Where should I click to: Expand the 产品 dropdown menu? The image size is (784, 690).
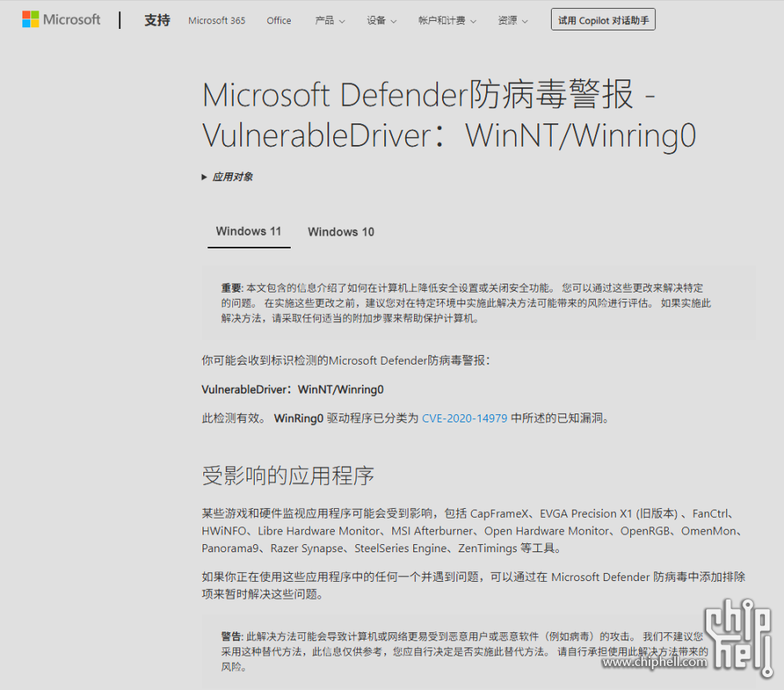click(x=329, y=21)
